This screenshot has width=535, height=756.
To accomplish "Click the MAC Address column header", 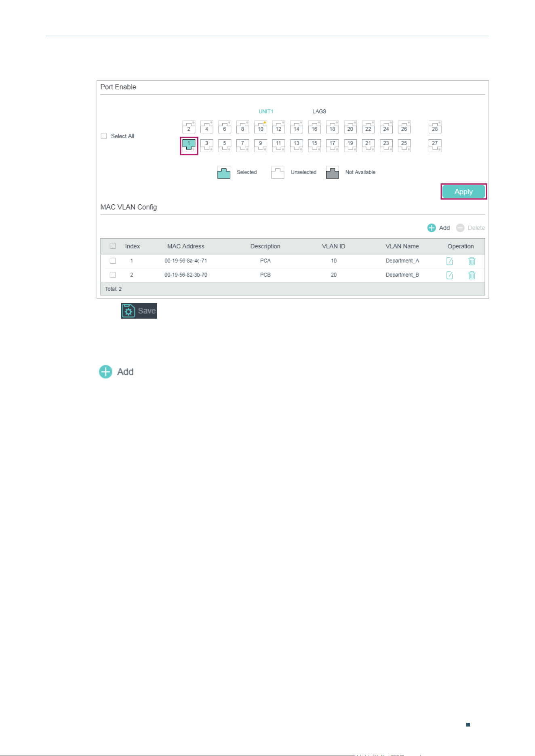I will click(x=186, y=246).
